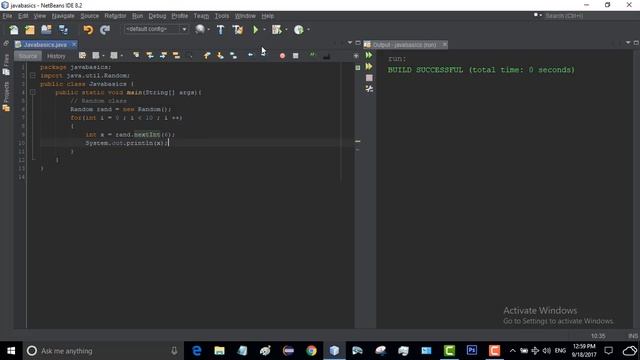Screen dimensions: 640x360
Task: Switch to the History view button
Action: pos(56,56)
